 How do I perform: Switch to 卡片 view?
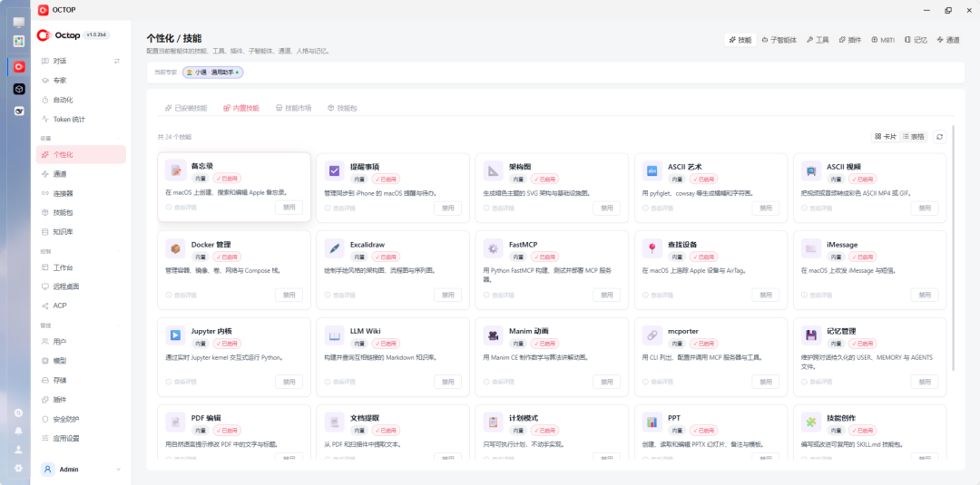887,137
